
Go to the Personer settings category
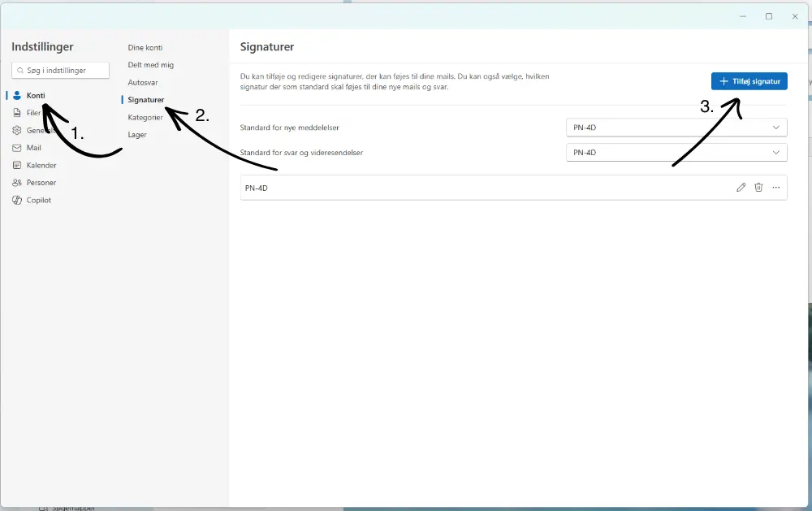pos(41,183)
